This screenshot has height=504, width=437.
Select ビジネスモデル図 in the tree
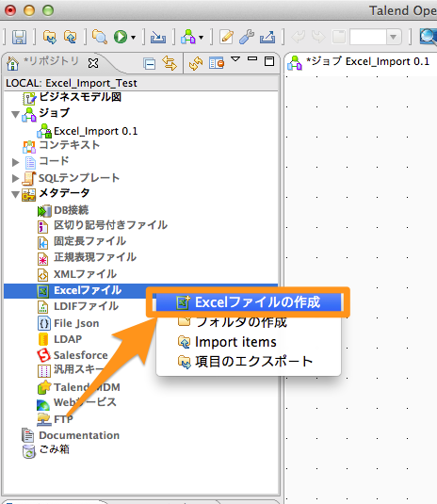(x=80, y=97)
